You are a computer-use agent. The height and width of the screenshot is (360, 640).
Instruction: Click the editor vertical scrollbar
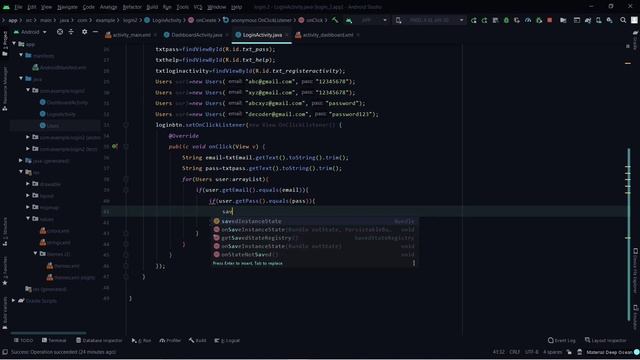click(629, 234)
